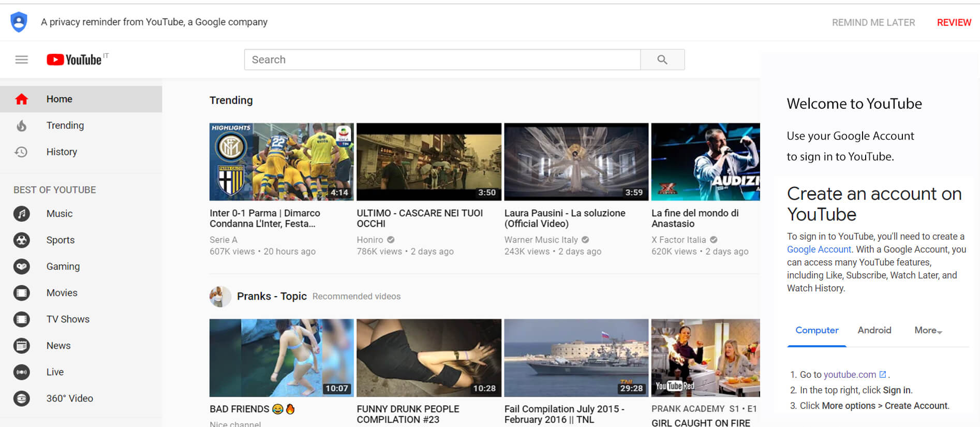Open La fine del mondo di Anastasio title
This screenshot has width=980, height=427.
pyautogui.click(x=695, y=218)
